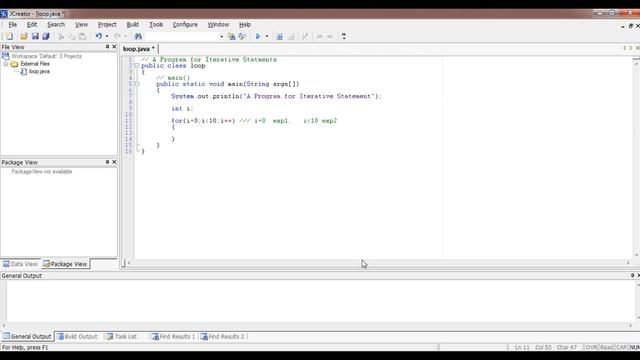Click the JCreator application icon in the title bar
640x360 pixels.
[4, 13]
